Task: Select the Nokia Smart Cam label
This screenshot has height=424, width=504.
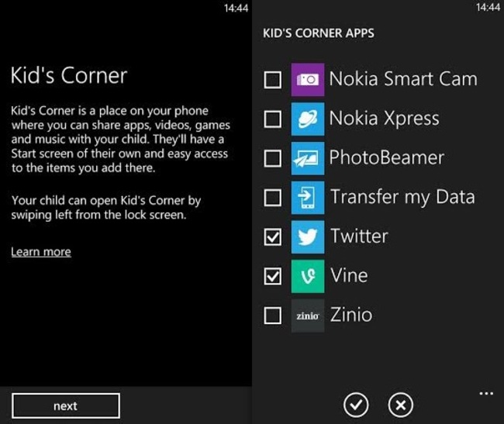Action: [x=403, y=79]
